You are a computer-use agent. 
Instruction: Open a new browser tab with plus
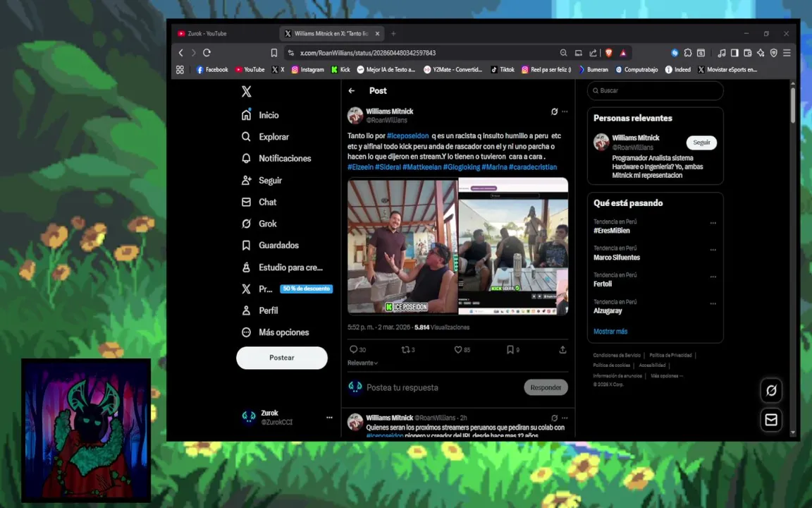(x=393, y=34)
